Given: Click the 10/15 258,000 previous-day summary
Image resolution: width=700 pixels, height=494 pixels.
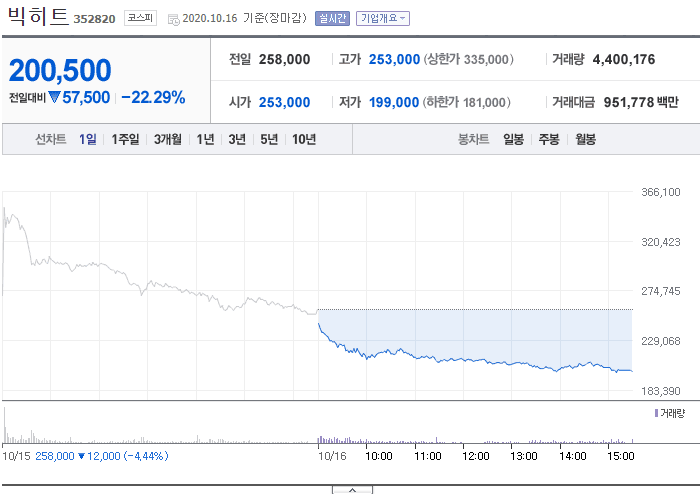Looking at the screenshot, I should tap(85, 456).
